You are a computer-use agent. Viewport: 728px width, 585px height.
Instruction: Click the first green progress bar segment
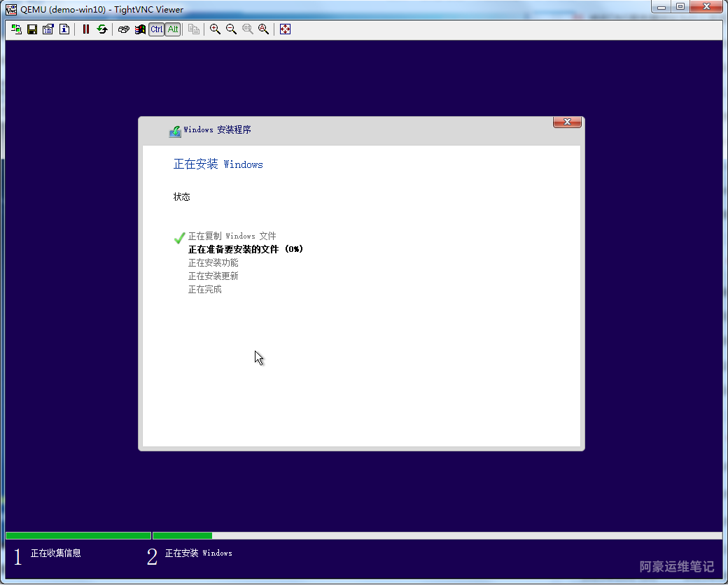coord(78,535)
